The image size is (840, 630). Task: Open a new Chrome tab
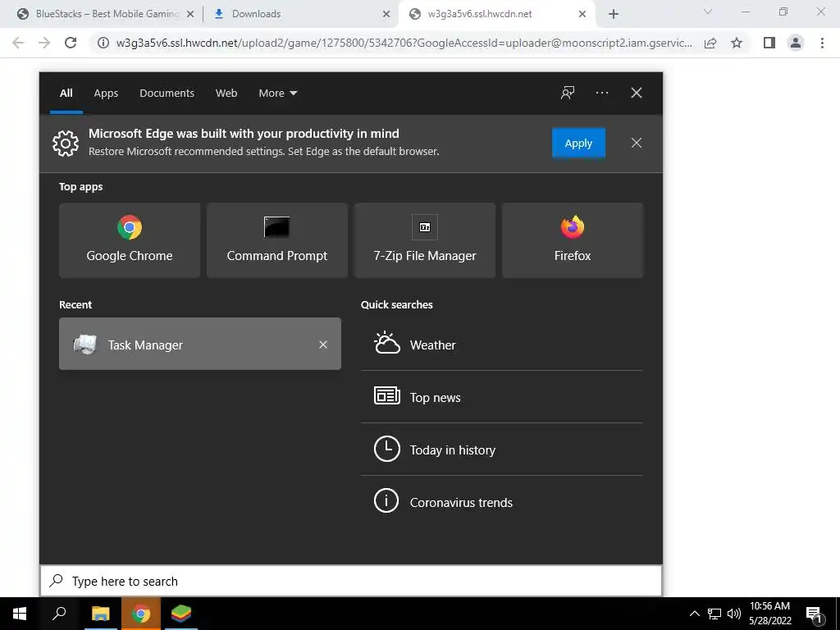pos(614,15)
